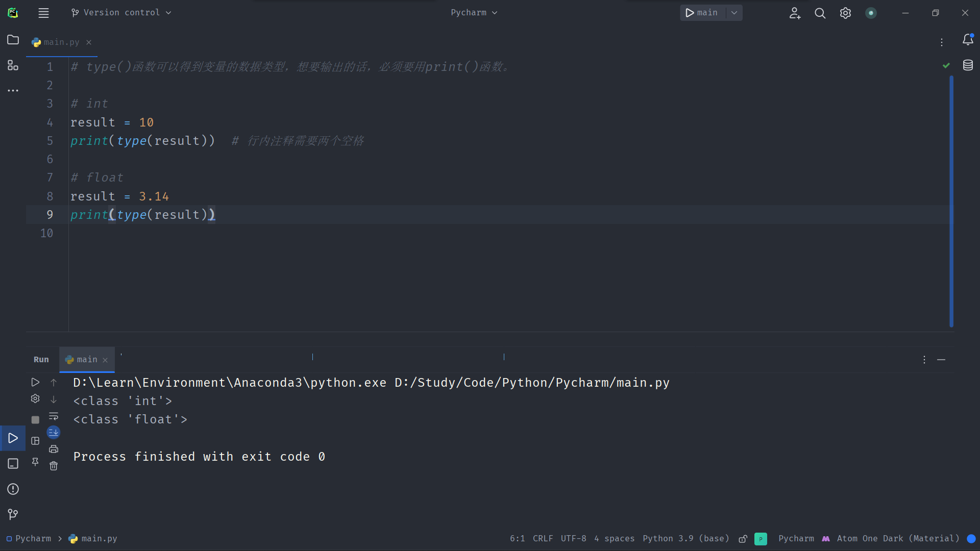Expand the Version control dropdown
980x551 pixels.
(121, 13)
